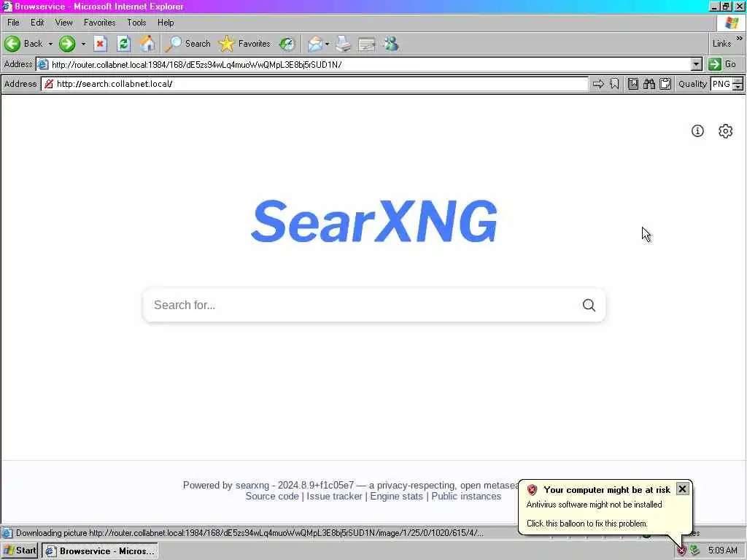747x560 pixels.
Task: Open the Tools menu
Action: click(136, 23)
